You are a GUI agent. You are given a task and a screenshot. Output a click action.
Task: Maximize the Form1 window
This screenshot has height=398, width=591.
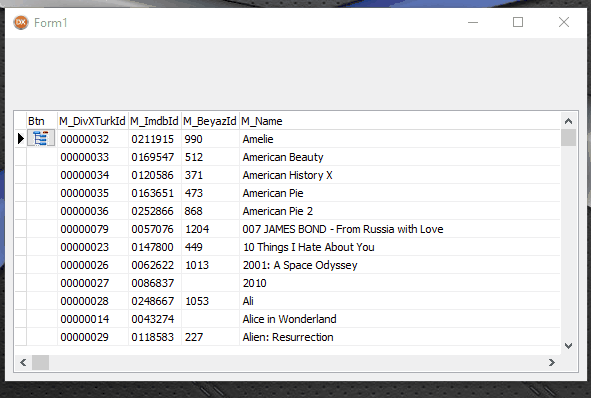(518, 22)
